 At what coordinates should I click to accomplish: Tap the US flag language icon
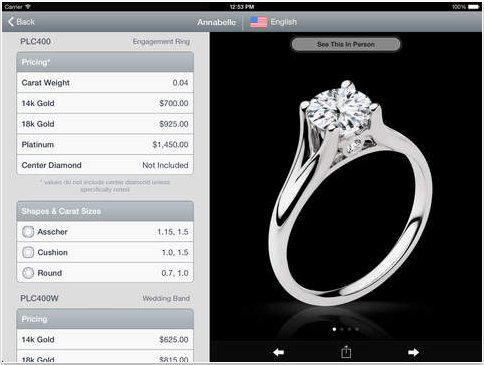point(259,22)
